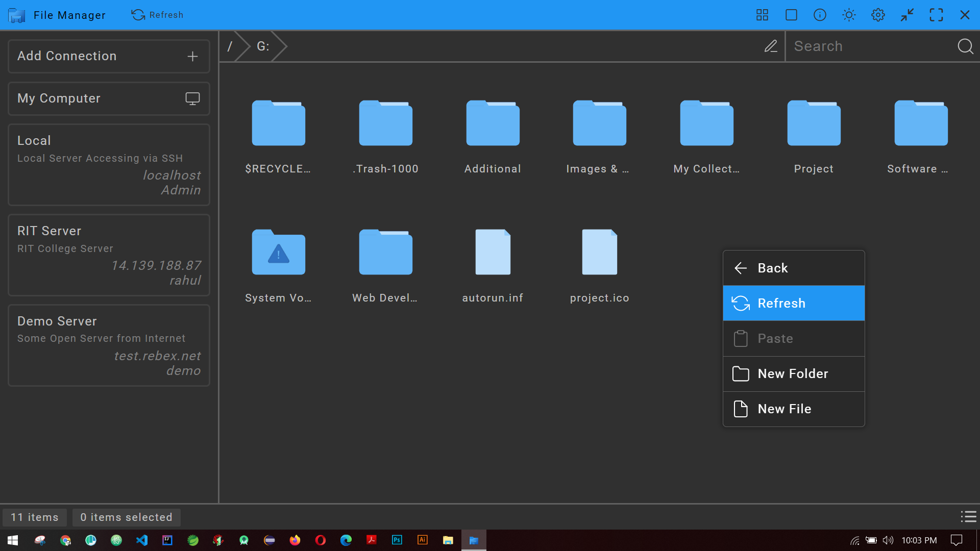
Task: Click the chevron after G: breadcrumb
Action: click(279, 46)
